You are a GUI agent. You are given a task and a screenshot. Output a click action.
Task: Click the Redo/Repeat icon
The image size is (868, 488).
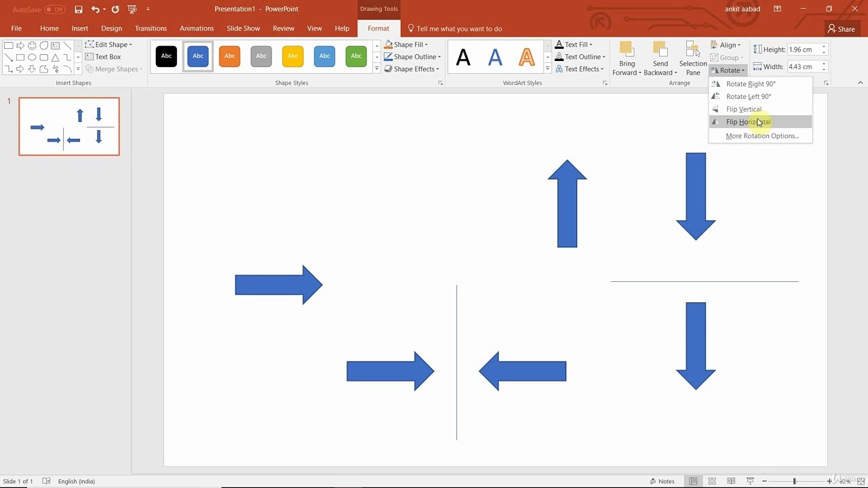(x=115, y=9)
